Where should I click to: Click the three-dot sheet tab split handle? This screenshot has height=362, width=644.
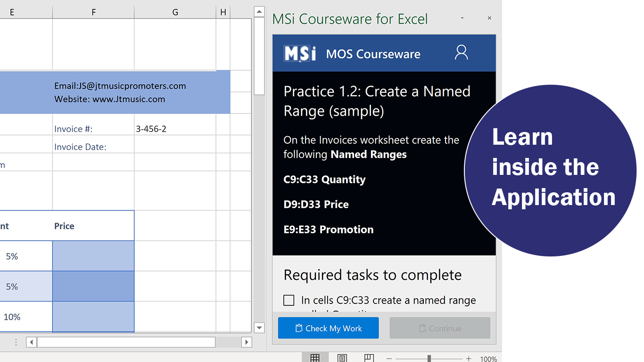[16, 342]
